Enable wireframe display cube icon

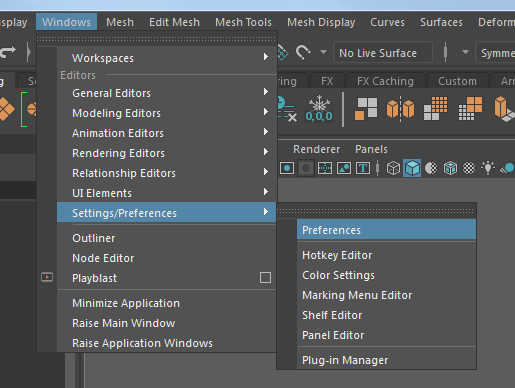coord(393,168)
